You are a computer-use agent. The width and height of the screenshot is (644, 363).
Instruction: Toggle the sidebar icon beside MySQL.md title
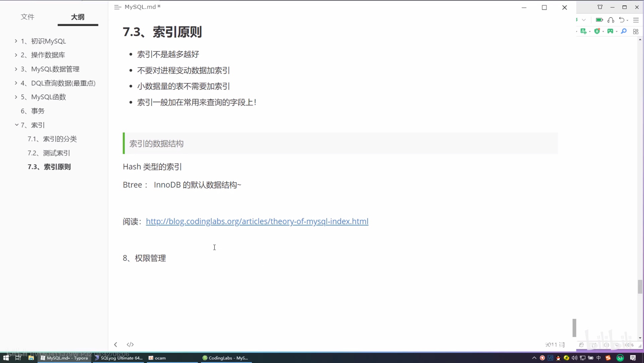click(x=117, y=7)
